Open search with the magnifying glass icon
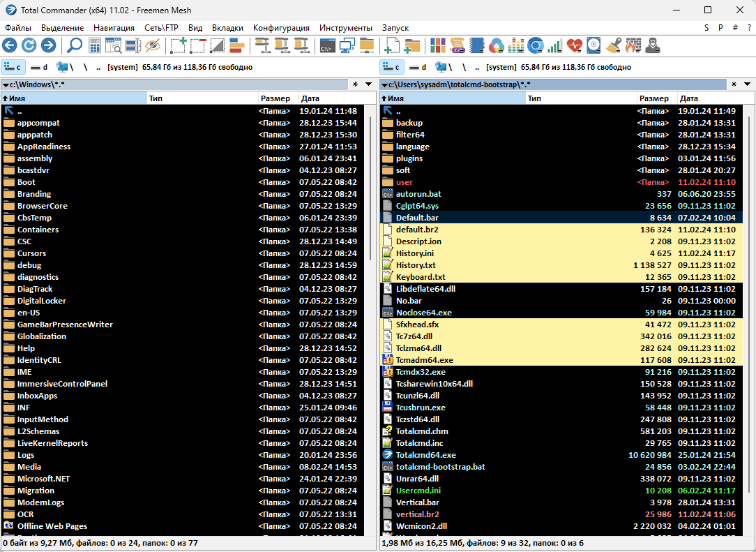This screenshot has height=552, width=756. [x=74, y=46]
